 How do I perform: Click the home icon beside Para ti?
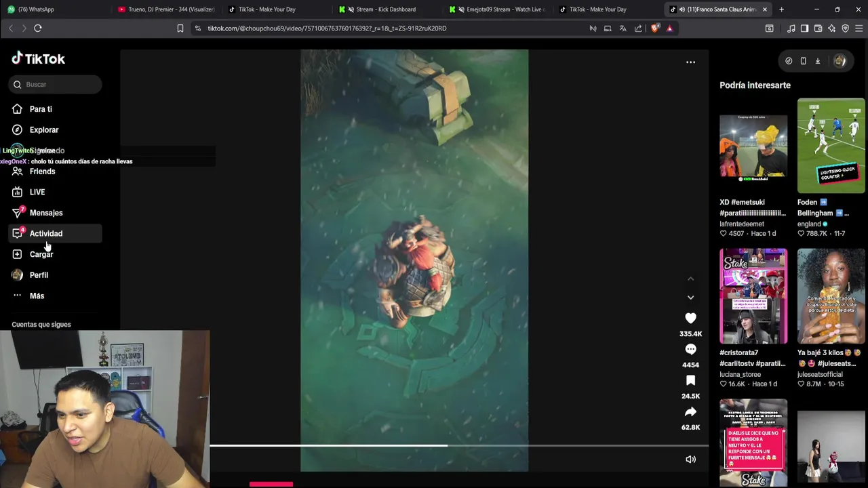(x=17, y=109)
